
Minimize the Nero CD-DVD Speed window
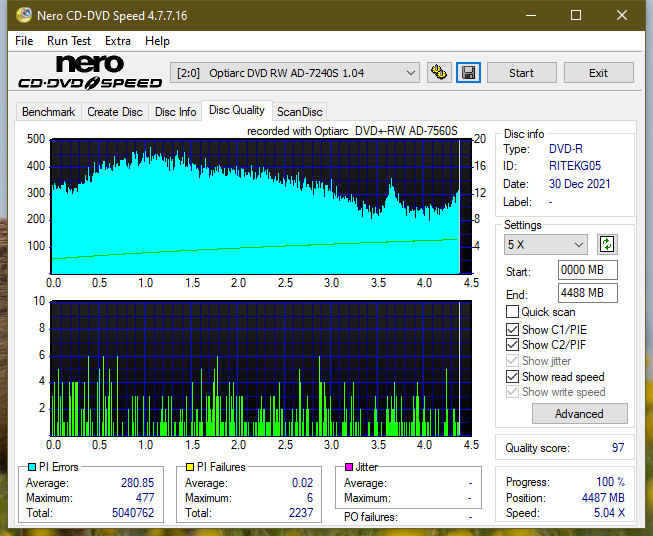point(531,15)
